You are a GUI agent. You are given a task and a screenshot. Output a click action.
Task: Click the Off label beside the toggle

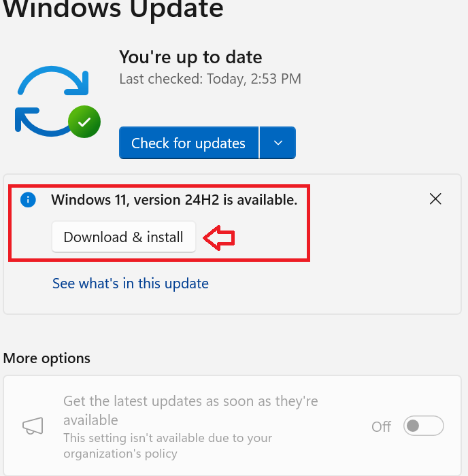(x=381, y=427)
